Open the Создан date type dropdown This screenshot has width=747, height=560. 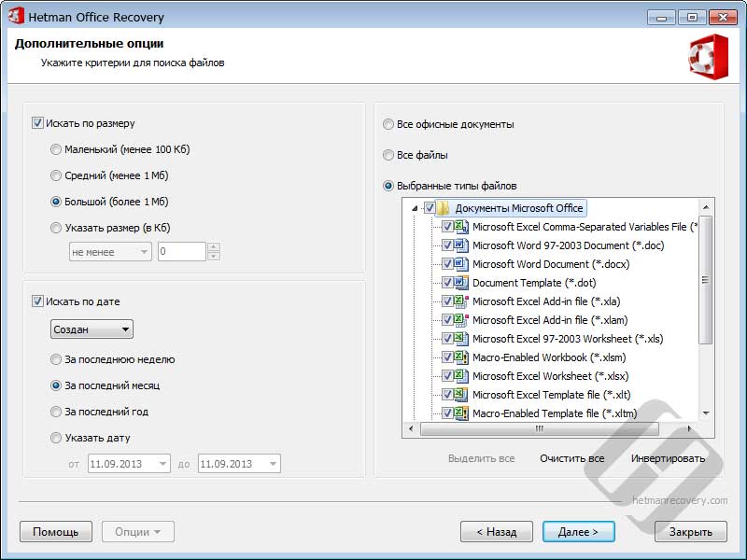(92, 329)
